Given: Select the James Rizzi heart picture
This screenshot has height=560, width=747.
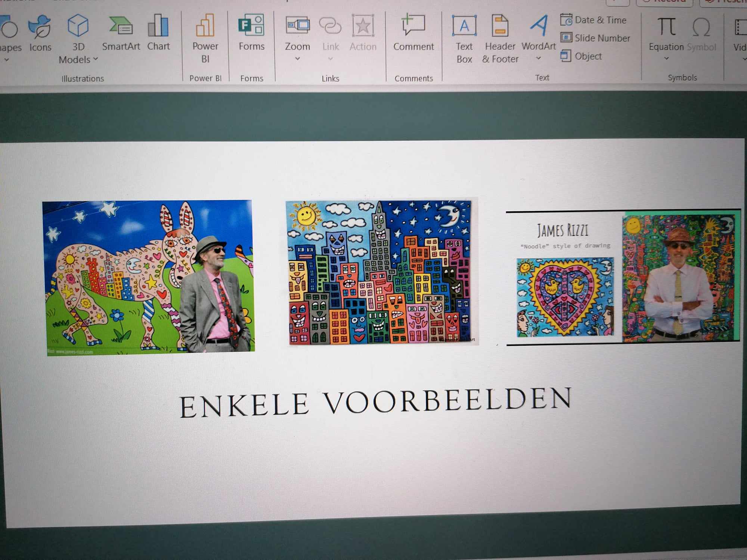Looking at the screenshot, I should (x=565, y=297).
